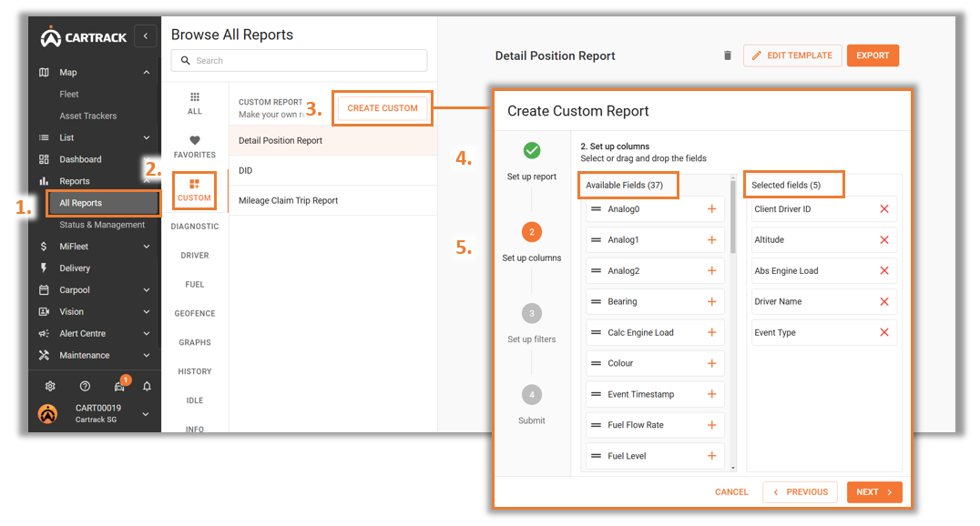Delete report using the trash icon

click(728, 56)
